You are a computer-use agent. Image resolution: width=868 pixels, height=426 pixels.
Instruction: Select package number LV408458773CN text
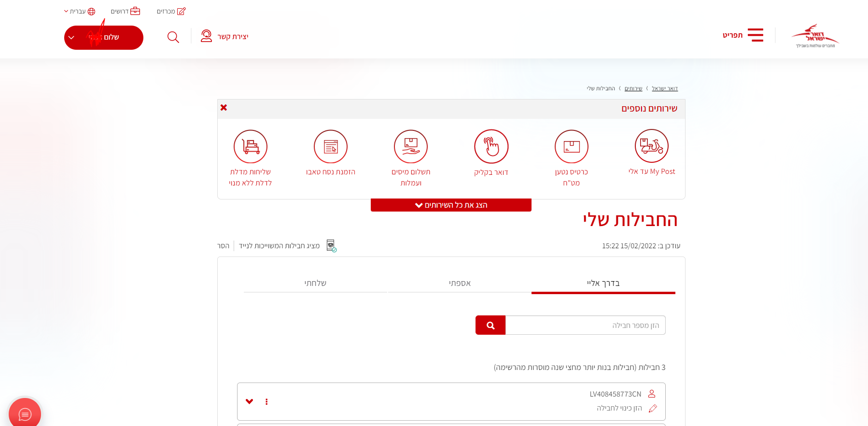click(616, 394)
